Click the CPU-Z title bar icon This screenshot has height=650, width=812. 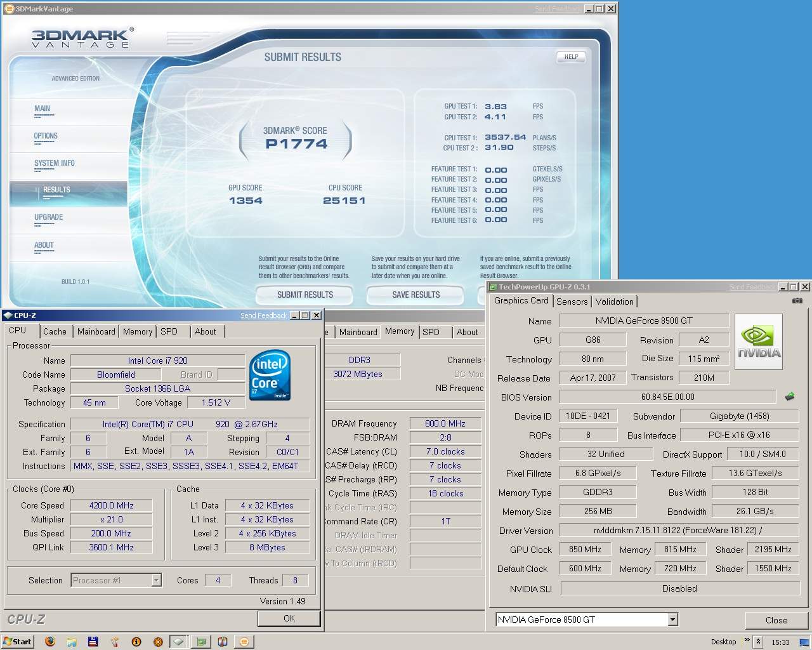pos(8,315)
